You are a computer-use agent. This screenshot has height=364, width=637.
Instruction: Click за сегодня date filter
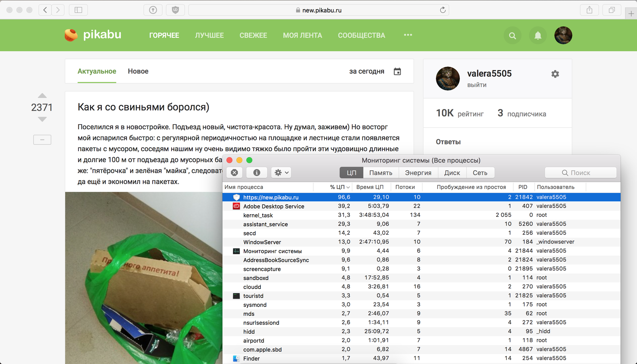[x=367, y=71]
